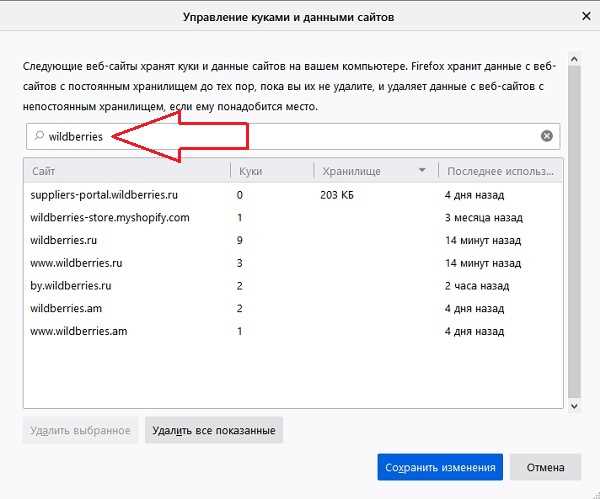Viewport: 600px width, 499px height.
Task: Click Сохранить изменения button
Action: 440,467
